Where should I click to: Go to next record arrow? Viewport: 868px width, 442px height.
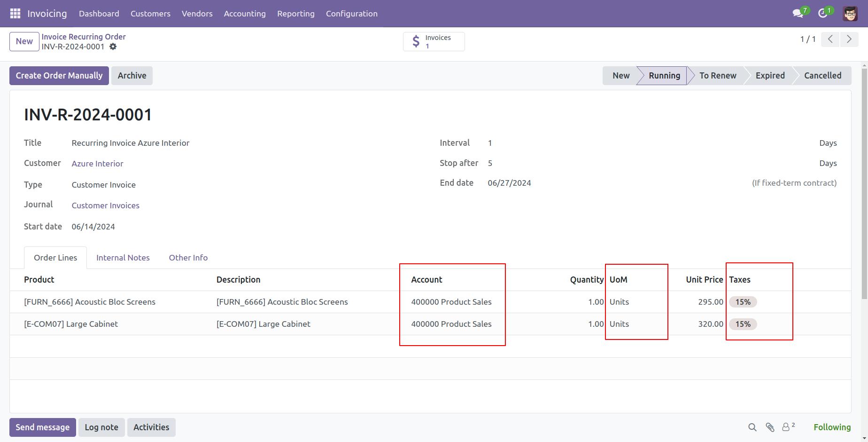[x=849, y=39]
